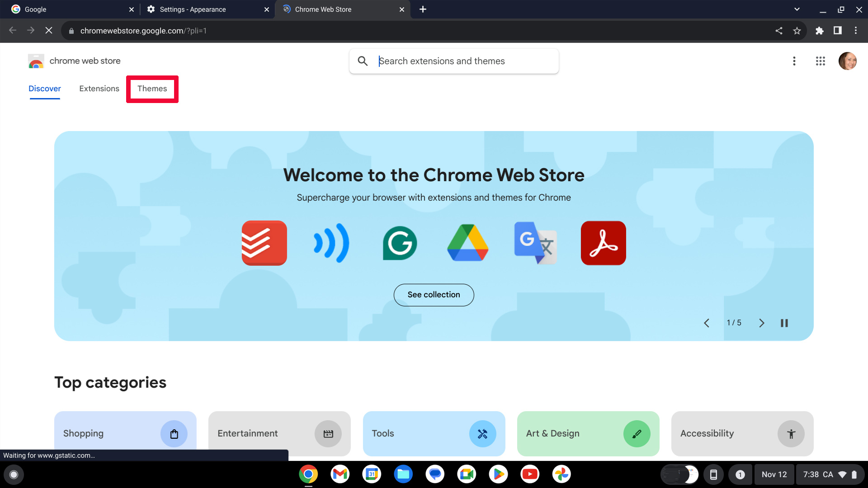The width and height of the screenshot is (868, 488).
Task: Open the Shopping category card
Action: 125,433
